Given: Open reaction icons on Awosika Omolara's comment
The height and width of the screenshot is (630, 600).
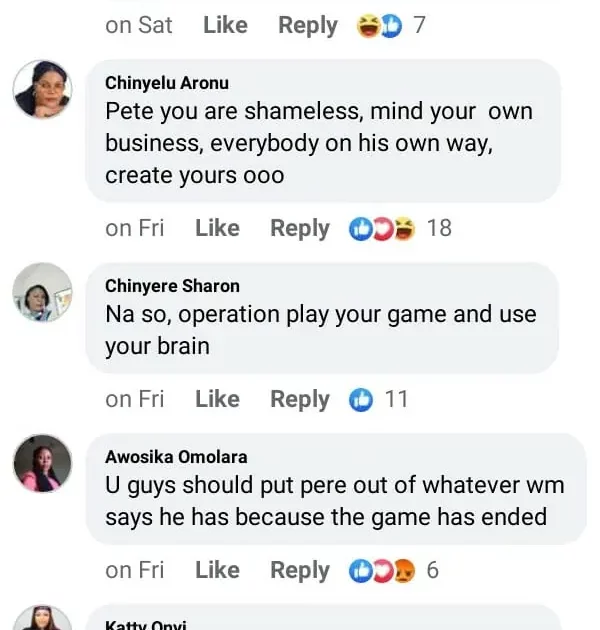Looking at the screenshot, I should [x=380, y=571].
